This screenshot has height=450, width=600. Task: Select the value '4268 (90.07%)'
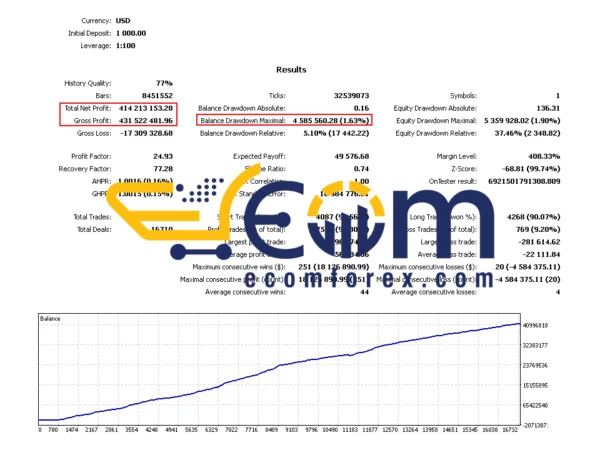pyautogui.click(x=533, y=217)
